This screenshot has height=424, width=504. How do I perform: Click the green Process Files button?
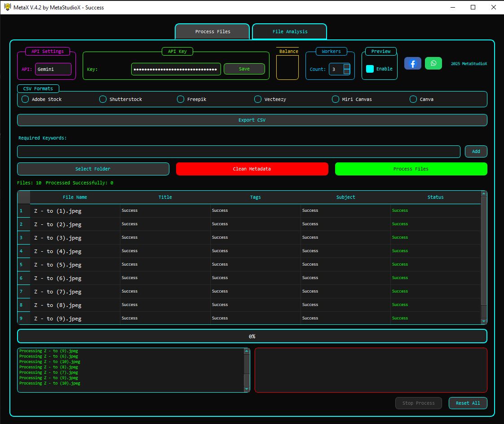[411, 169]
